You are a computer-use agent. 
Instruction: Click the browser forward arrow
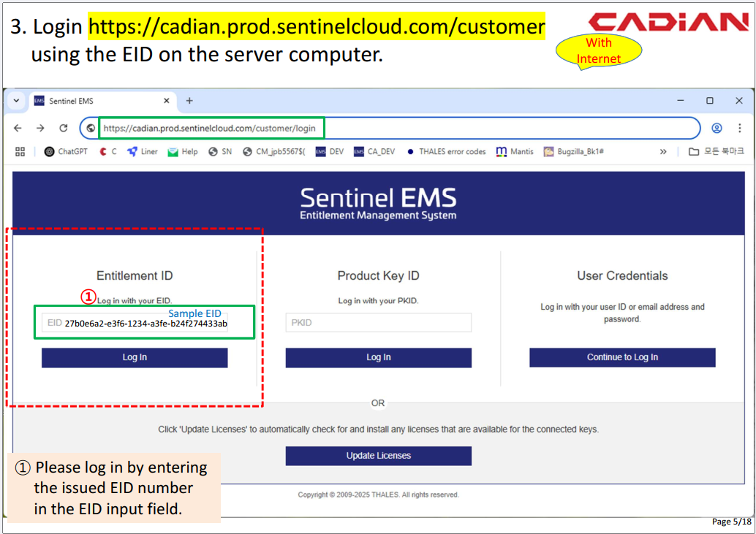40,128
